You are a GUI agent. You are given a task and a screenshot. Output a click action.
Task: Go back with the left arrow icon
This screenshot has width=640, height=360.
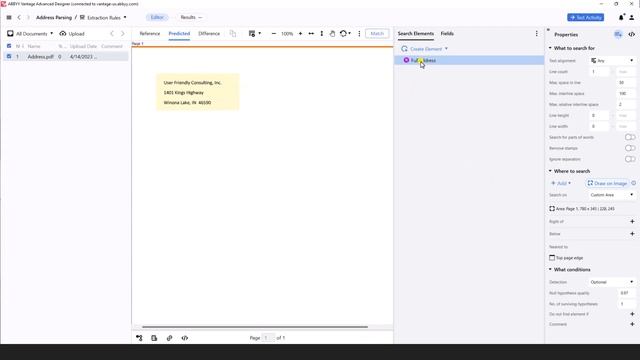tap(19, 18)
